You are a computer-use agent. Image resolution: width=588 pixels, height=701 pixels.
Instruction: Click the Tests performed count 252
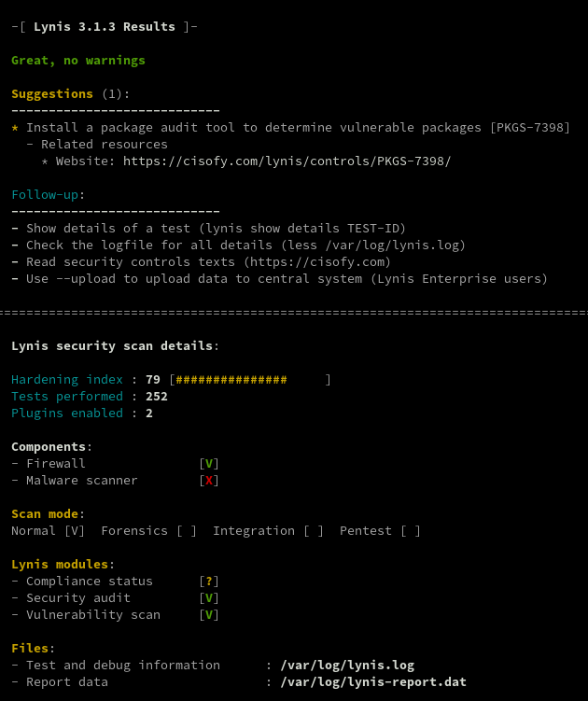157,397
